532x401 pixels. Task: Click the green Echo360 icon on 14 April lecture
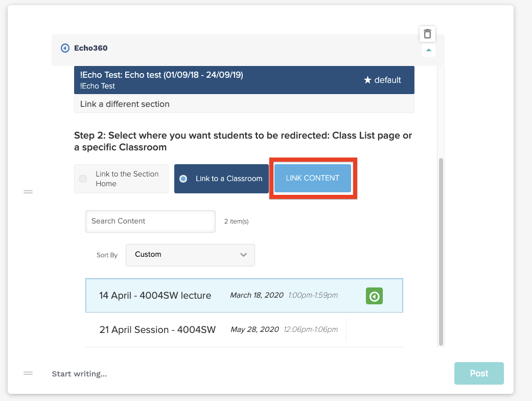[374, 296]
